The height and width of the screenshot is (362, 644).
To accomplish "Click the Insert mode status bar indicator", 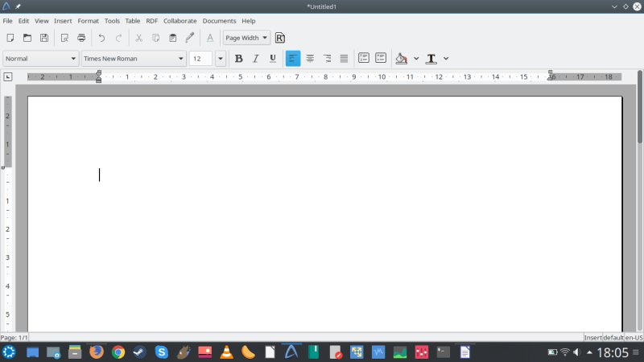I will pyautogui.click(x=592, y=338).
